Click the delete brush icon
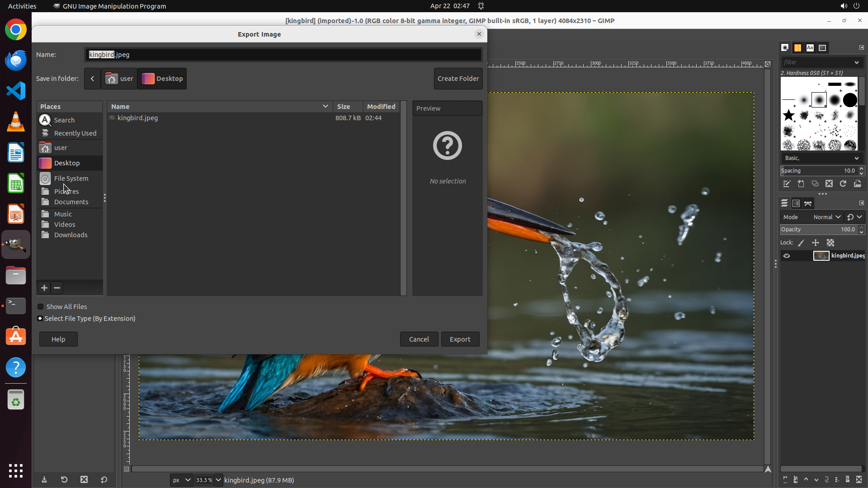868x488 pixels. [829, 184]
